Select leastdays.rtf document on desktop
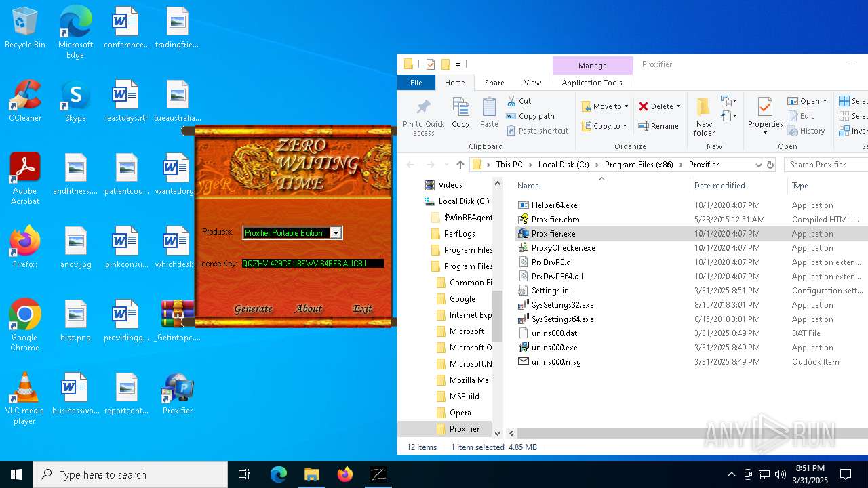 126,100
